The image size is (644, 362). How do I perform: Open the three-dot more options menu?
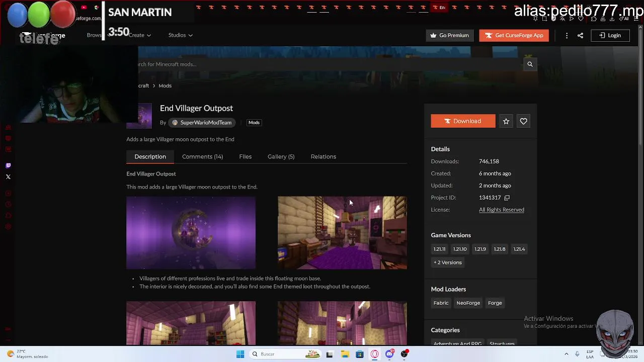pos(567,35)
